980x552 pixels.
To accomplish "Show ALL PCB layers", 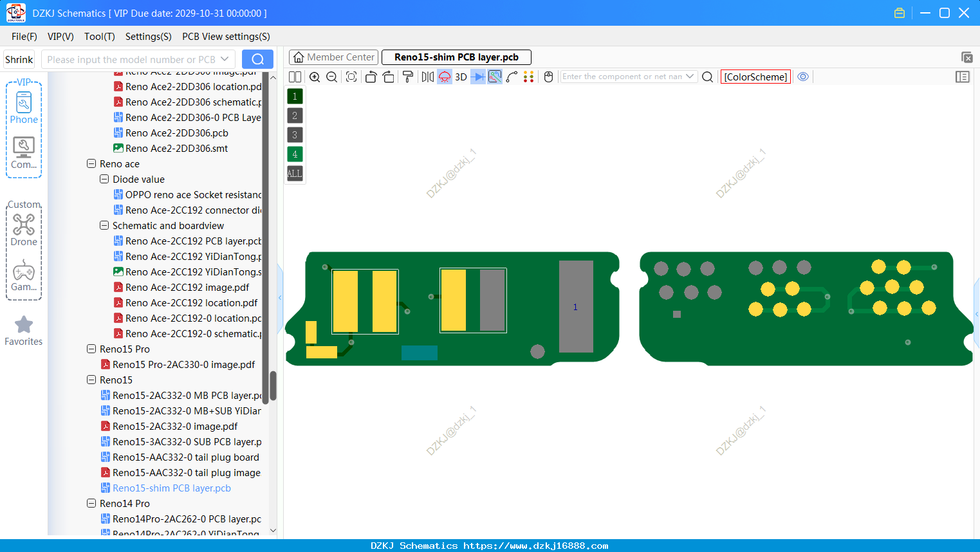I will coord(295,174).
